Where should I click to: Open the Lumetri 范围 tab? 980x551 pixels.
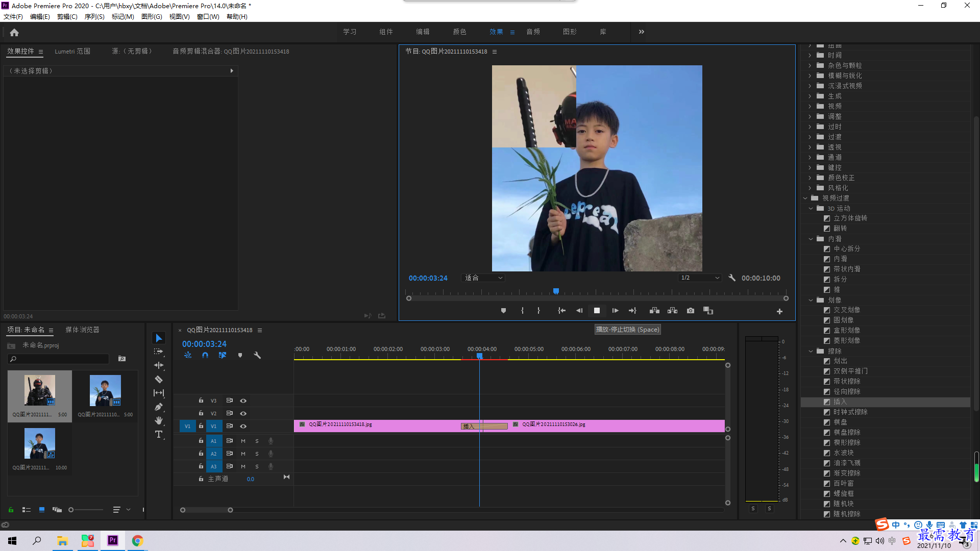(72, 51)
